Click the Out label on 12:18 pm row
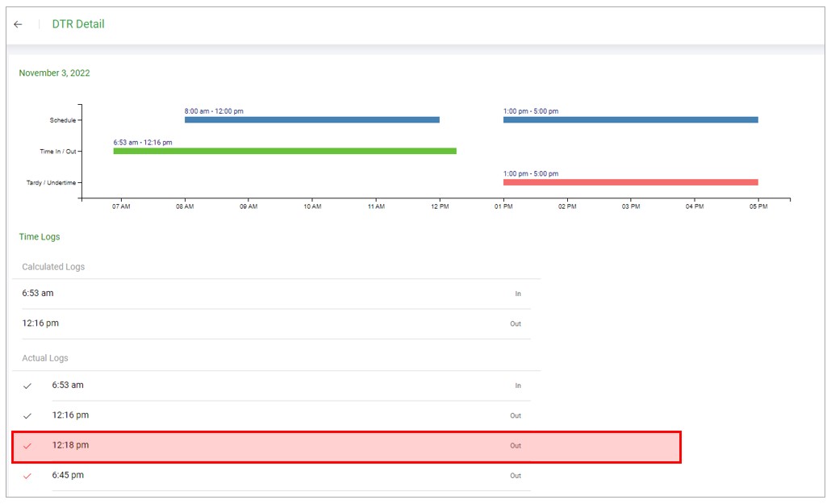 tap(515, 446)
